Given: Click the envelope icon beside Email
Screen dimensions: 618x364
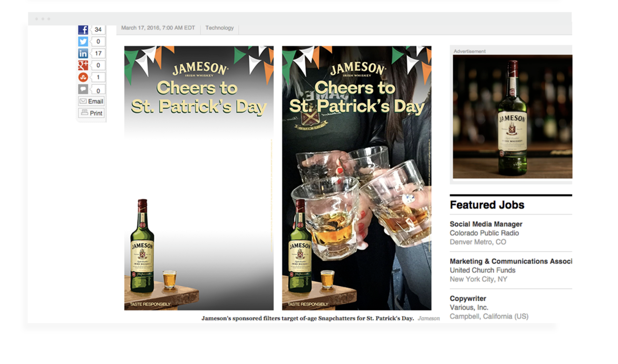Looking at the screenshot, I should [83, 101].
